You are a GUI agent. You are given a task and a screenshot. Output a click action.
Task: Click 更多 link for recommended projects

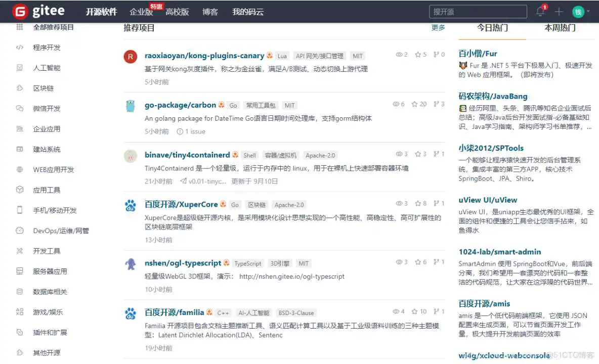438,27
